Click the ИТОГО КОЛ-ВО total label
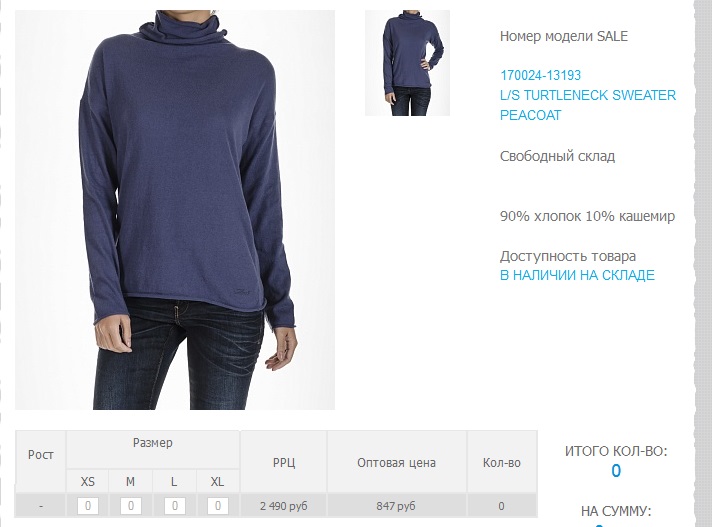712x527 pixels. (x=616, y=451)
